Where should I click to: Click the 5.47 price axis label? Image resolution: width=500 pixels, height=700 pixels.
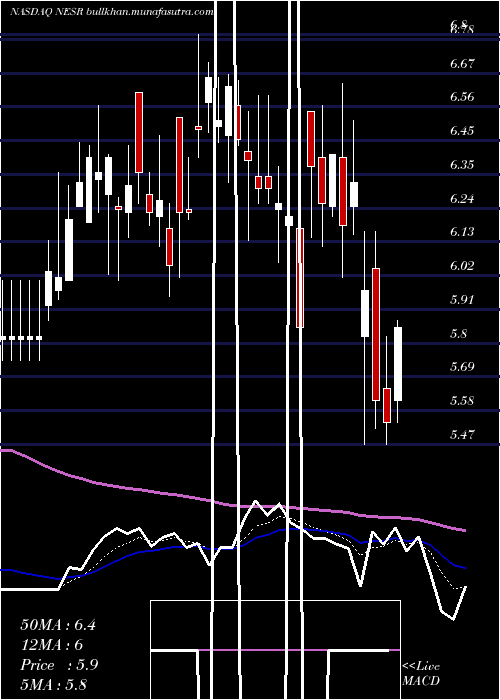pyautogui.click(x=462, y=434)
